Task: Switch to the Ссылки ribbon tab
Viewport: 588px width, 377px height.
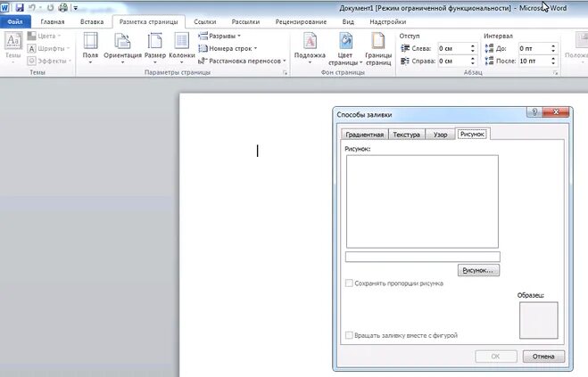Action: pyautogui.click(x=204, y=21)
